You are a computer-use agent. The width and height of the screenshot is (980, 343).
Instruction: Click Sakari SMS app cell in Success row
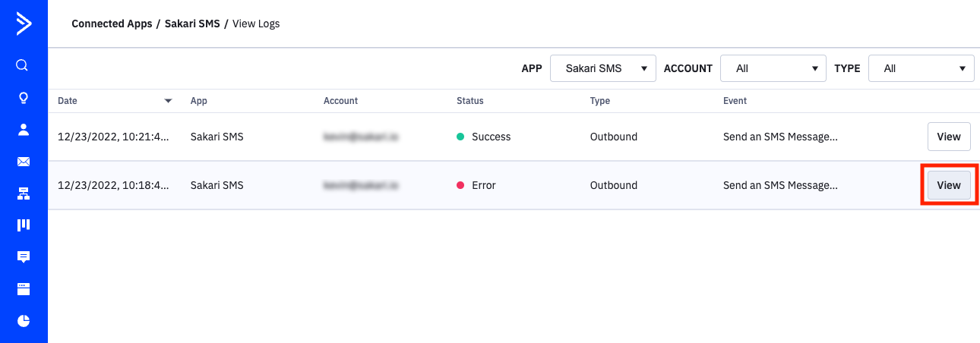pos(217,137)
